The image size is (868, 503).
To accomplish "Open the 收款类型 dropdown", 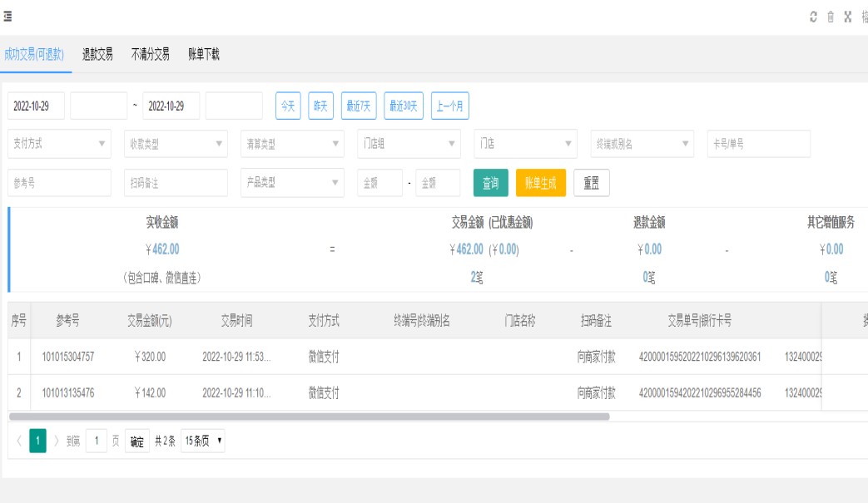I will coord(176,144).
